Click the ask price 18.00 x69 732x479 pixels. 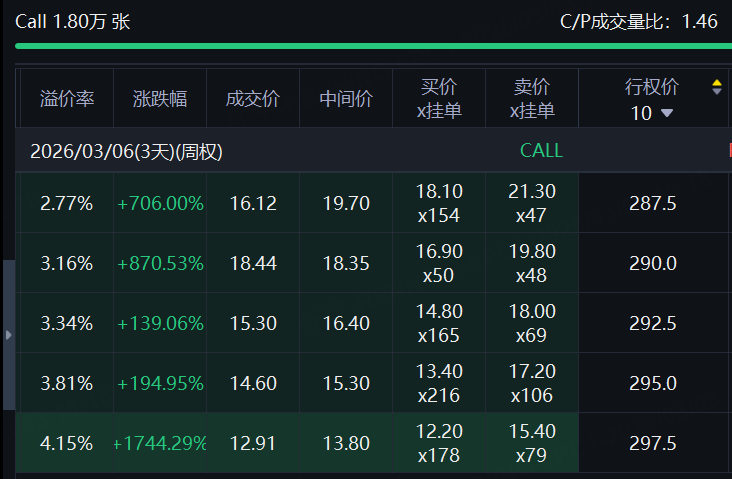click(x=531, y=323)
